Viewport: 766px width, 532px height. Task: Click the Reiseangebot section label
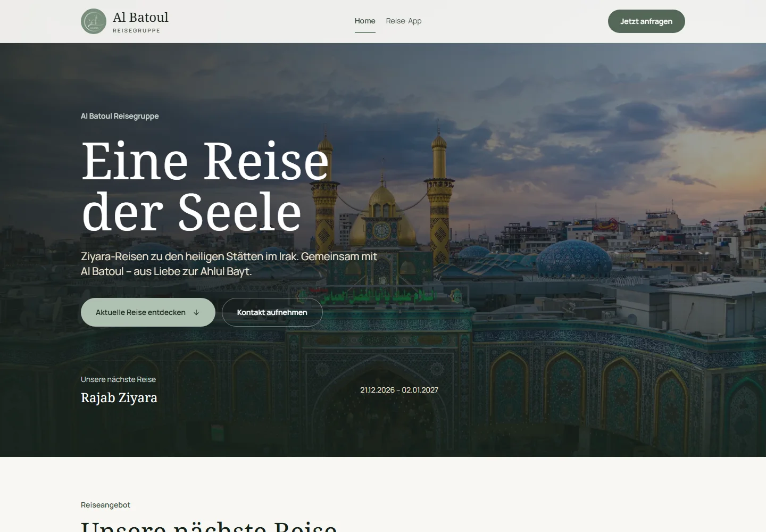(x=105, y=505)
